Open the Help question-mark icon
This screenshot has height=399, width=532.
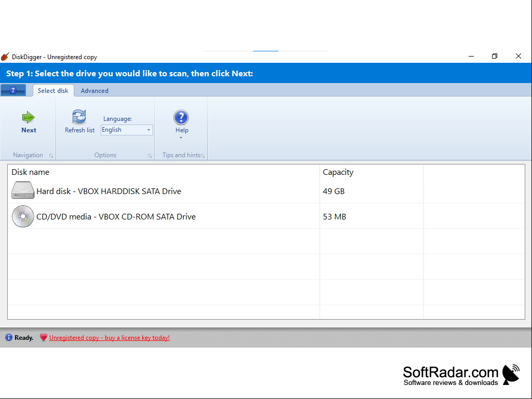point(181,117)
